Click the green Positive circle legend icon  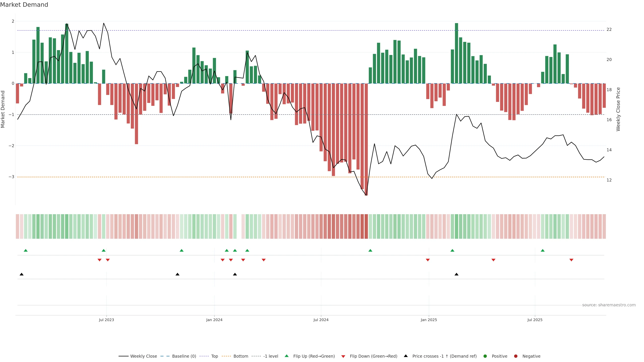[485, 356]
